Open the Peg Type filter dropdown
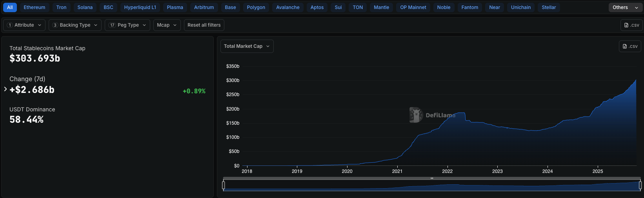644x198 pixels. tap(127, 25)
